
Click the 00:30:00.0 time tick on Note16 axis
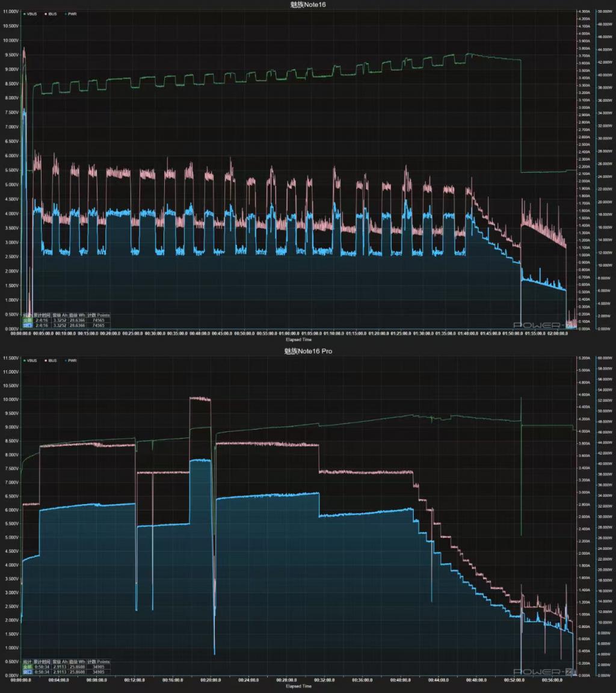click(155, 334)
